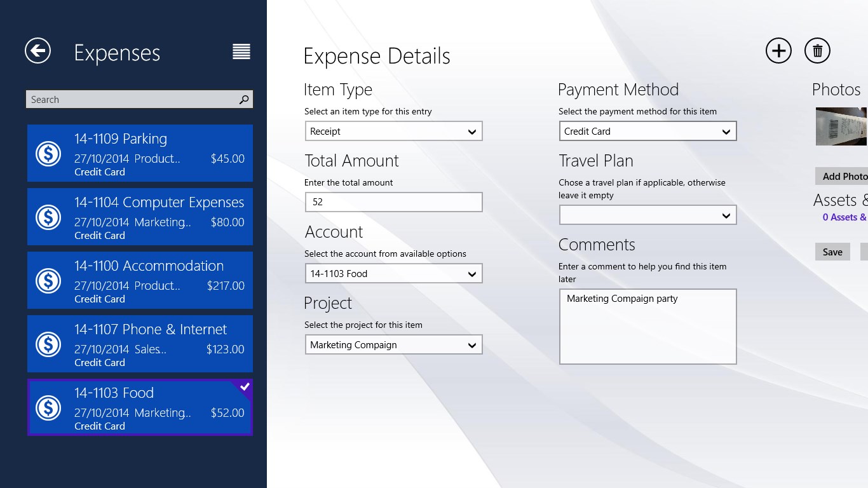Select the 14-1107 Phone & Internet entry
868x488 pixels.
coord(140,344)
